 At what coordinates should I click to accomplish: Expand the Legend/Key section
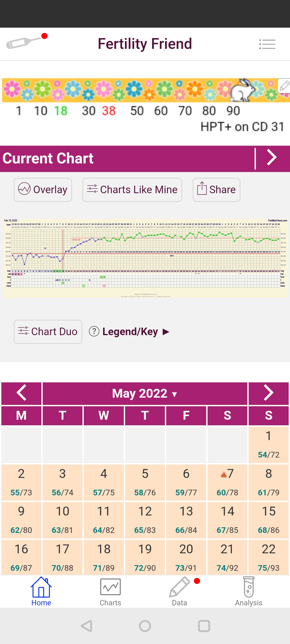click(130, 332)
